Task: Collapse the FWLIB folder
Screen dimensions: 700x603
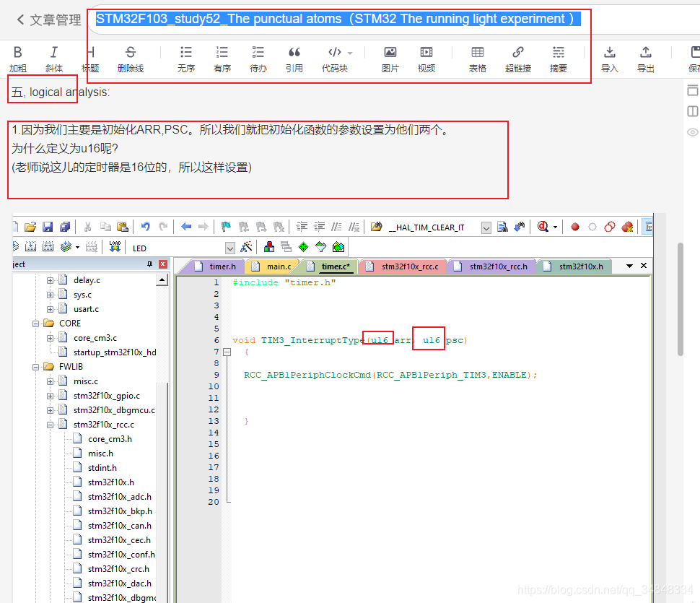Action: click(x=35, y=367)
